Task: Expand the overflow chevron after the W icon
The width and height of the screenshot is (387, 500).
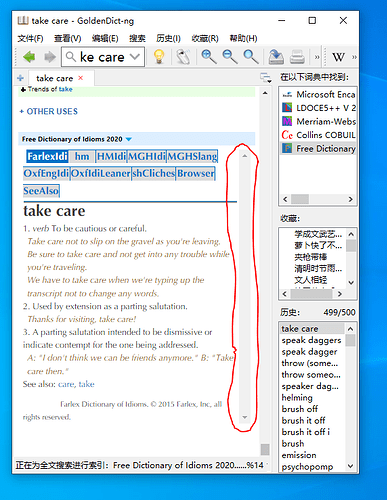Action: [x=354, y=57]
